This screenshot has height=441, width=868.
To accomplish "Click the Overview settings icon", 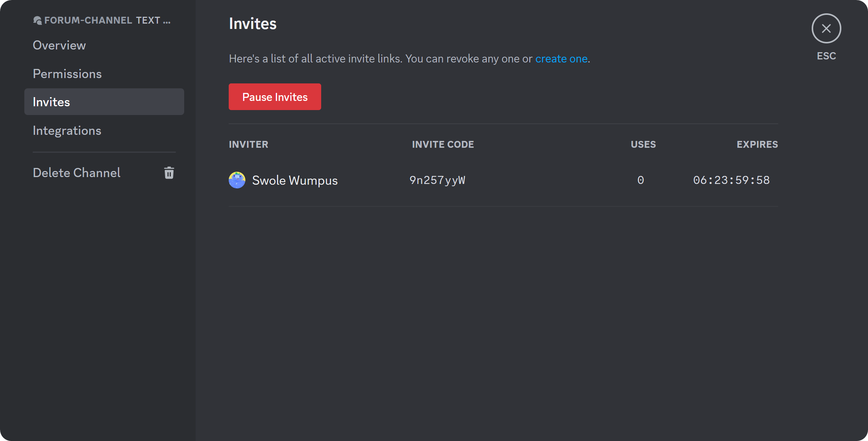I will pos(59,45).
